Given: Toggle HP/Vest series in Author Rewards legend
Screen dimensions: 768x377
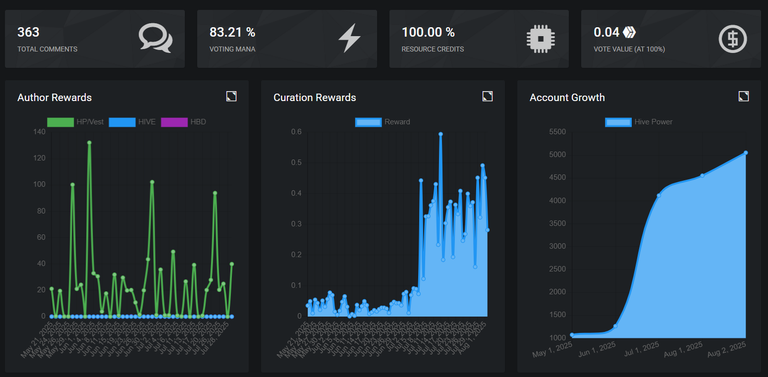Looking at the screenshot, I should click(75, 122).
